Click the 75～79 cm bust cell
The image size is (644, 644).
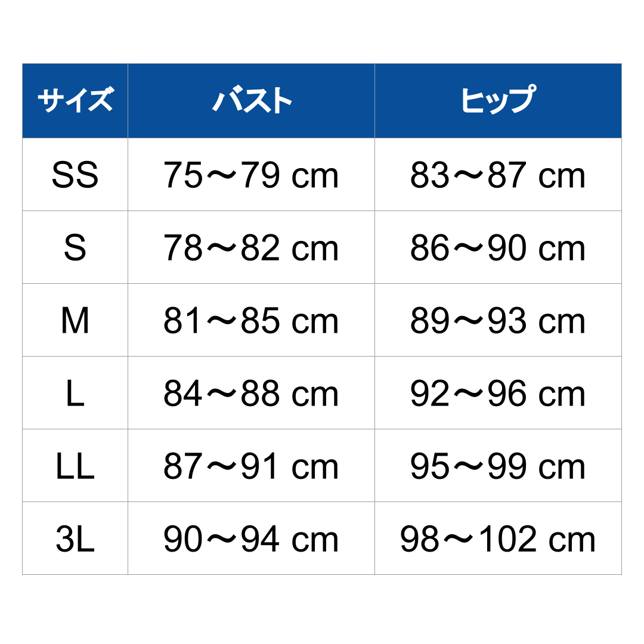tap(251, 175)
